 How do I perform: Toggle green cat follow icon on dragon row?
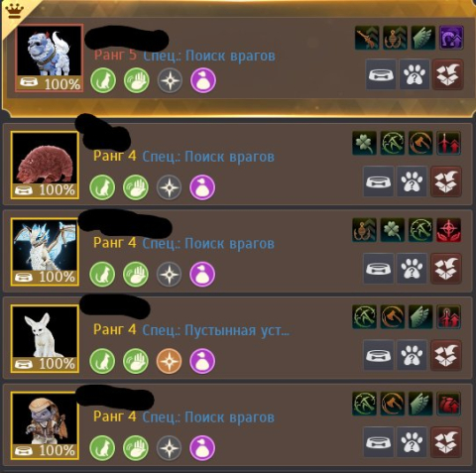coord(102,274)
